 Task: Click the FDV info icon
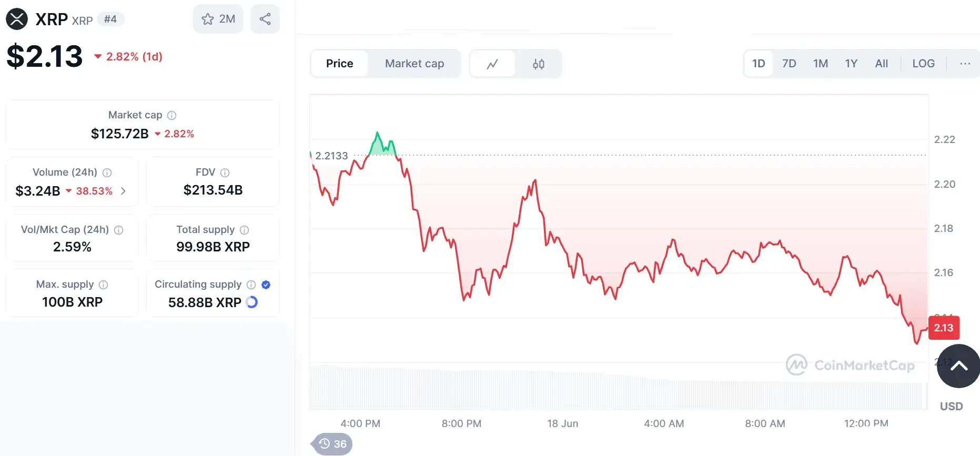pyautogui.click(x=225, y=173)
